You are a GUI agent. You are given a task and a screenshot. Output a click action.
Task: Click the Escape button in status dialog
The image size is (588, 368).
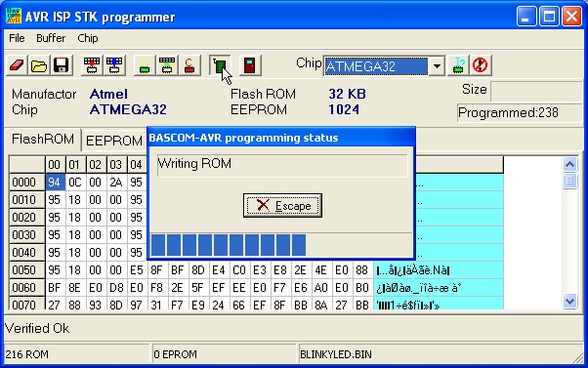282,205
